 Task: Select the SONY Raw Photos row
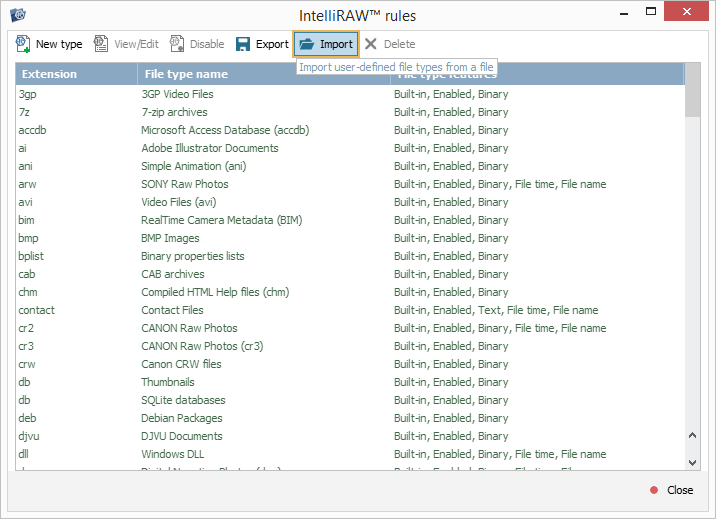[x=184, y=184]
